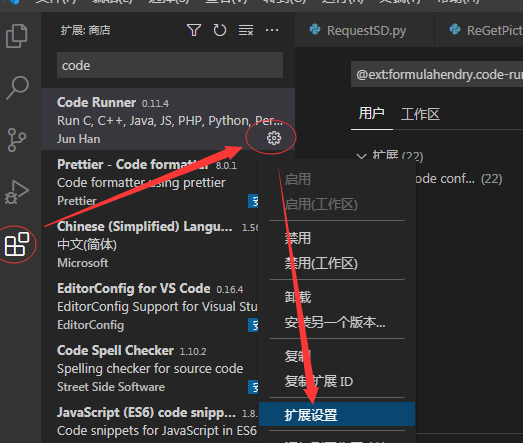523x443 pixels.
Task: Choose 卸载 in context menu
Action: pyautogui.click(x=337, y=297)
